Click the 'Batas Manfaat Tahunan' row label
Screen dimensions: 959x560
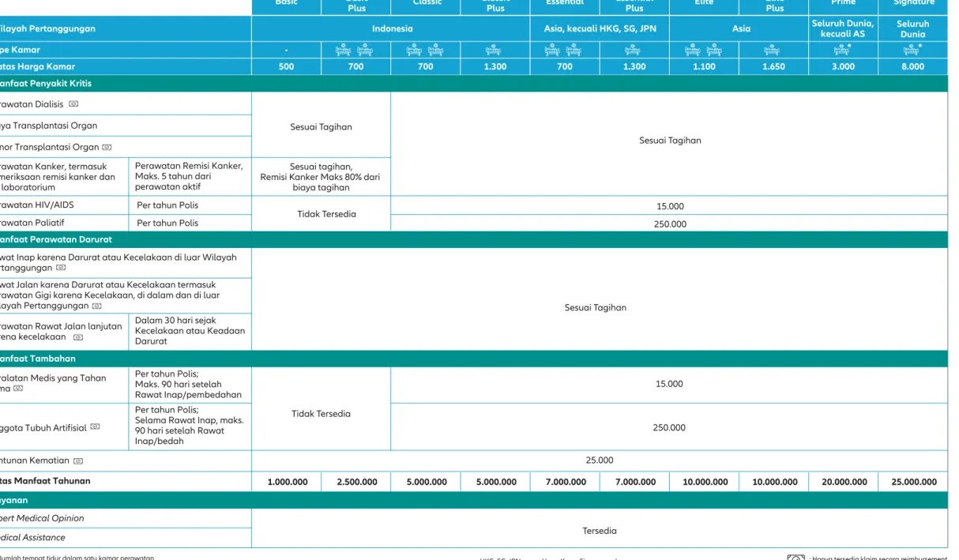45,481
